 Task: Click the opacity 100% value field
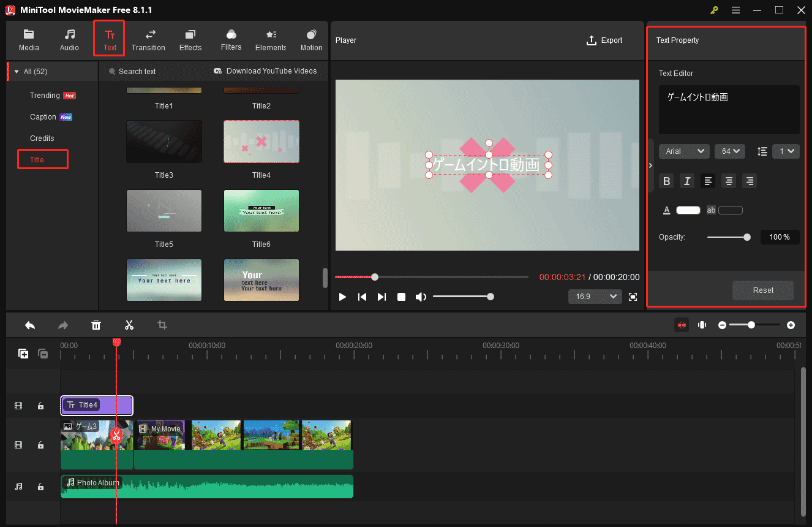coord(780,237)
